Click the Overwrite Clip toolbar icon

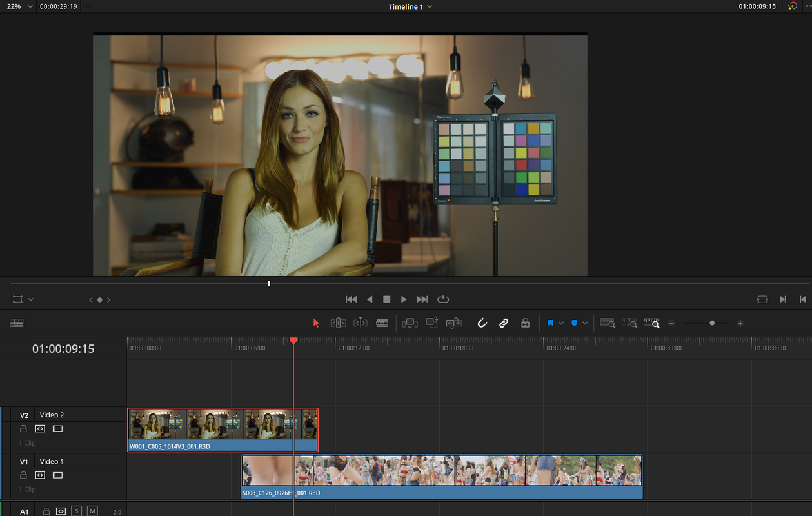431,322
